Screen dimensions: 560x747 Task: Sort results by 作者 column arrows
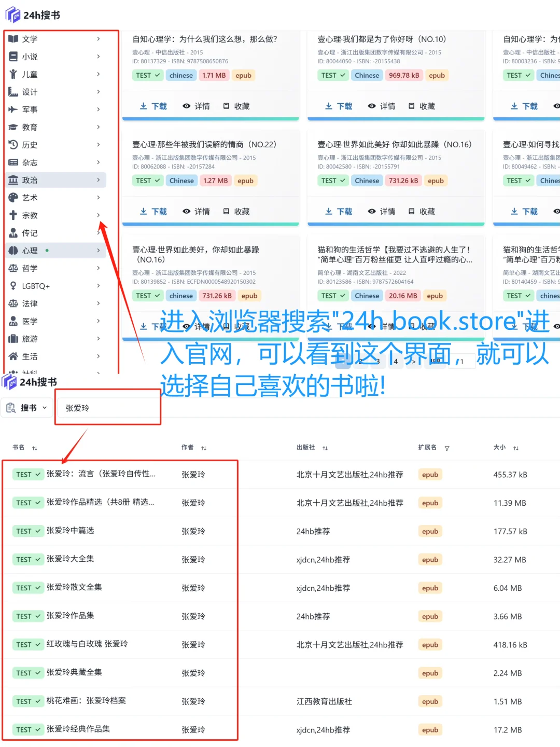[x=204, y=448]
